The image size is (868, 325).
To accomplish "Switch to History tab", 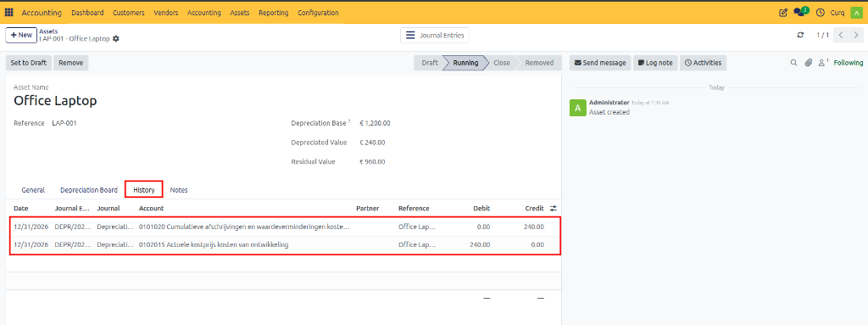I will (144, 190).
